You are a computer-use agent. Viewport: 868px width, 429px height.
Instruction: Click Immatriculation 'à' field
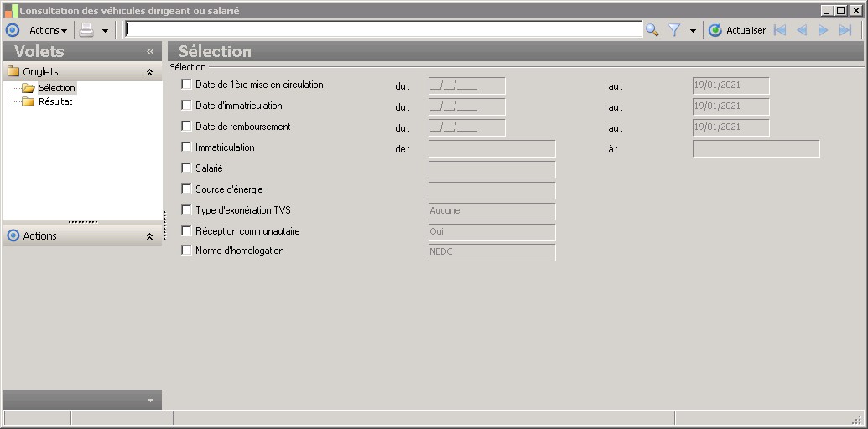756,148
